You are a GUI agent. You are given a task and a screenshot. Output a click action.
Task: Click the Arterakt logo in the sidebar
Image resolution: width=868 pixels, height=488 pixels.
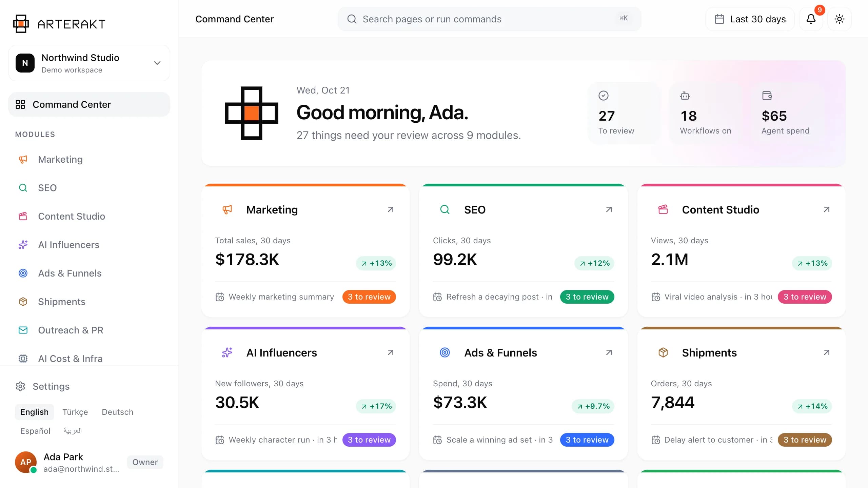pos(59,24)
